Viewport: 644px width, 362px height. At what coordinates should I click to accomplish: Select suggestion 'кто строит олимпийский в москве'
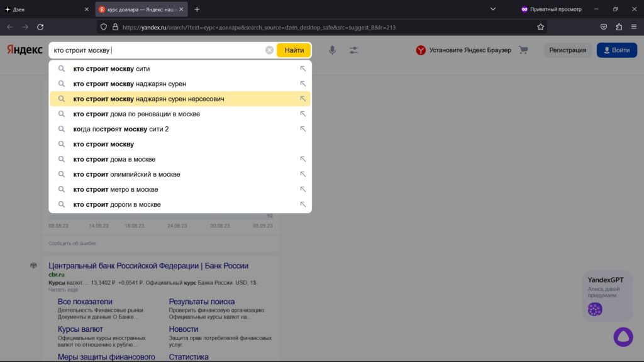(180, 174)
